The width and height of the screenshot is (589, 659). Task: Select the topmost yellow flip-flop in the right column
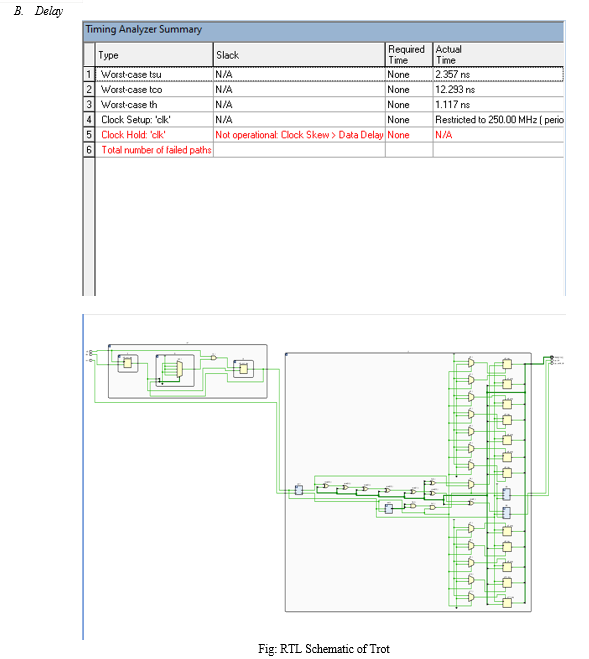[507, 364]
